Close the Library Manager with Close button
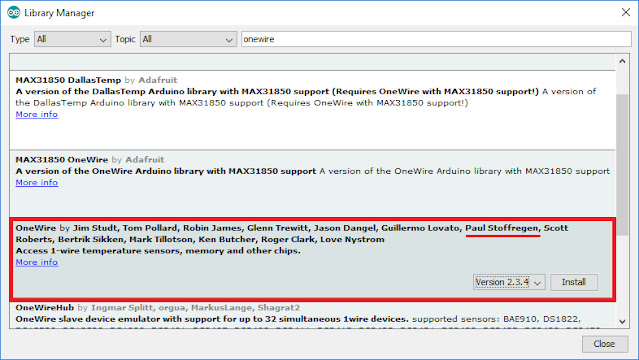This screenshot has width=639, height=360. [x=604, y=344]
